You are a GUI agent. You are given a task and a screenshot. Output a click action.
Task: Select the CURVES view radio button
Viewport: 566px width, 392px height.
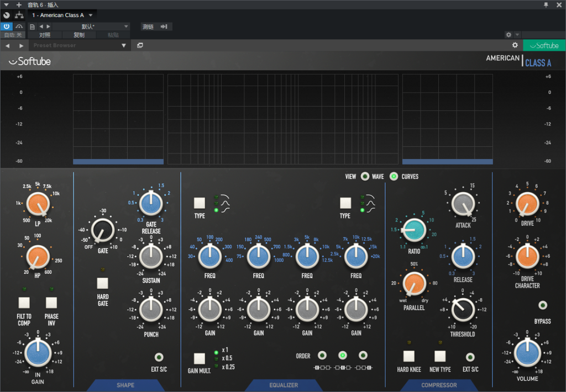coord(394,176)
